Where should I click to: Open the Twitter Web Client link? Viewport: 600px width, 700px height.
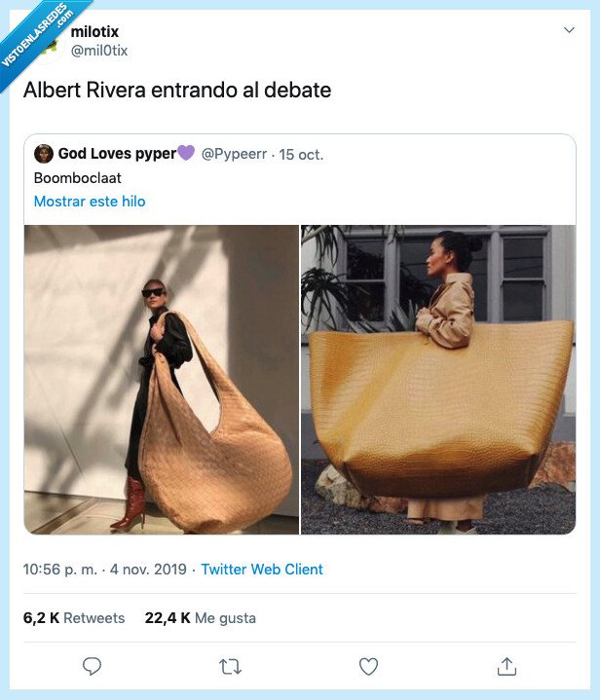tap(262, 570)
